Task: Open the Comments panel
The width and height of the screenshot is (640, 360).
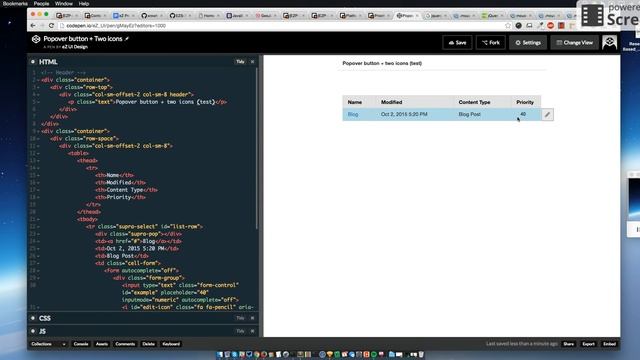Action: [125, 344]
